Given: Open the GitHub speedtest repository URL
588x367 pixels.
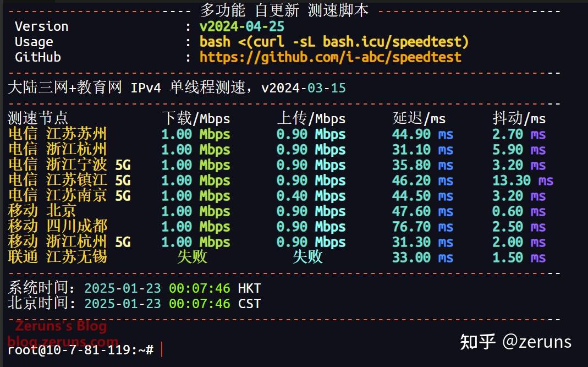Looking at the screenshot, I should click(330, 57).
